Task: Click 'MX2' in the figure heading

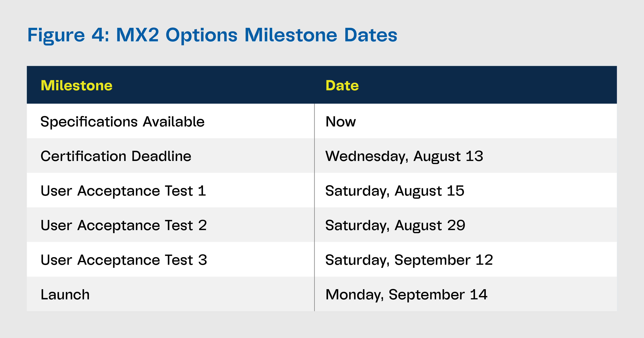Action: point(138,35)
